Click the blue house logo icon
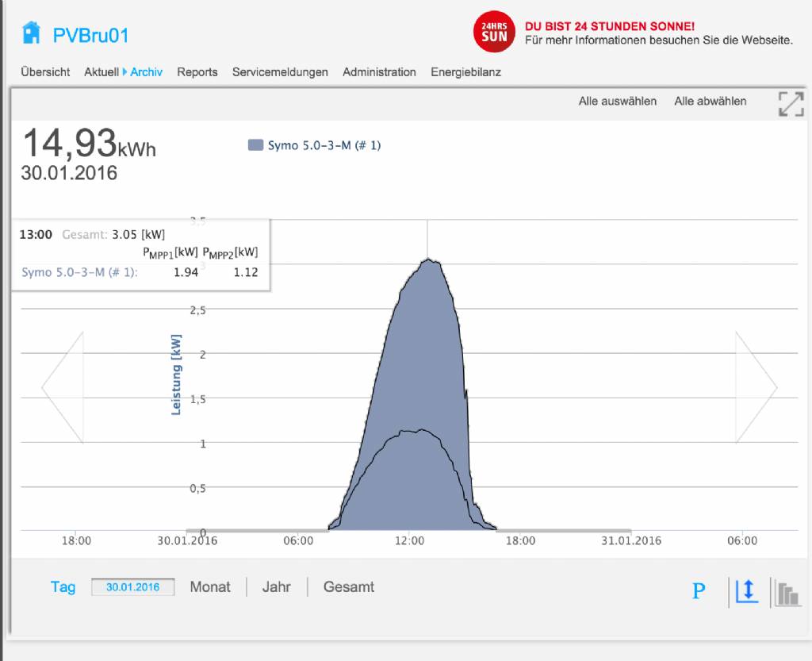This screenshot has height=661, width=812. [31, 33]
